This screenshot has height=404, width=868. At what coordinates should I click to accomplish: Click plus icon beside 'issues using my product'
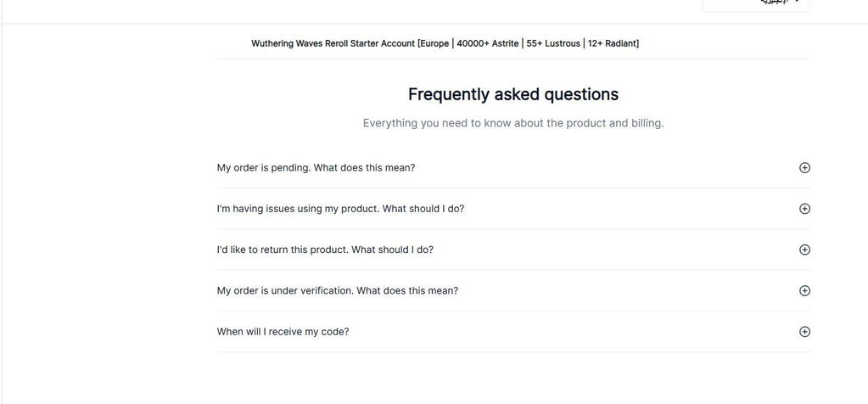click(804, 209)
